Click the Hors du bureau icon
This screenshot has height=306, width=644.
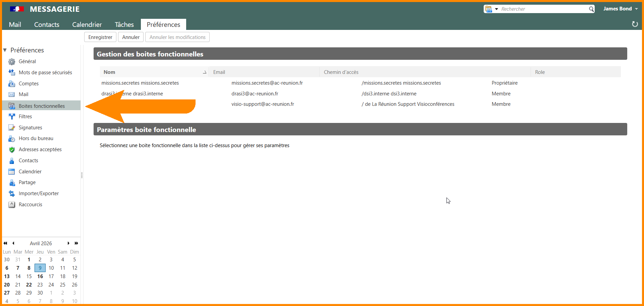pyautogui.click(x=12, y=138)
